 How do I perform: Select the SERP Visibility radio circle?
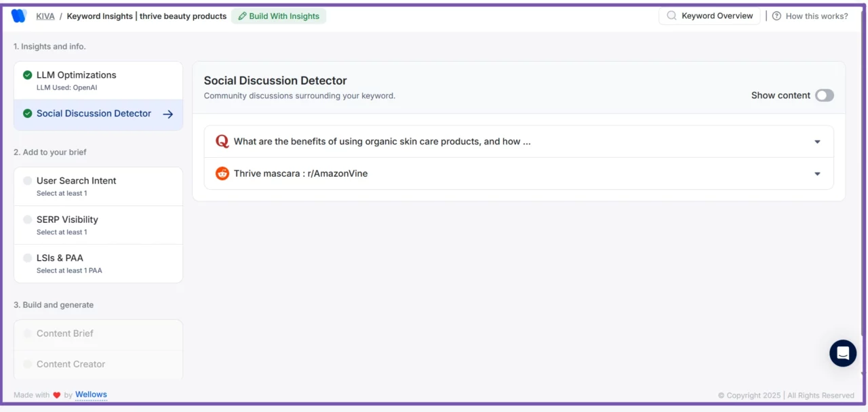click(27, 220)
